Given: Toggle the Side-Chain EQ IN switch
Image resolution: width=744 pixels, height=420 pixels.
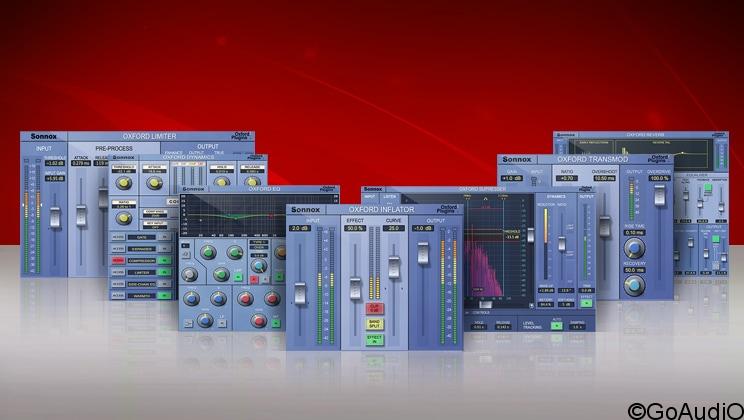Looking at the screenshot, I should coord(164,284).
